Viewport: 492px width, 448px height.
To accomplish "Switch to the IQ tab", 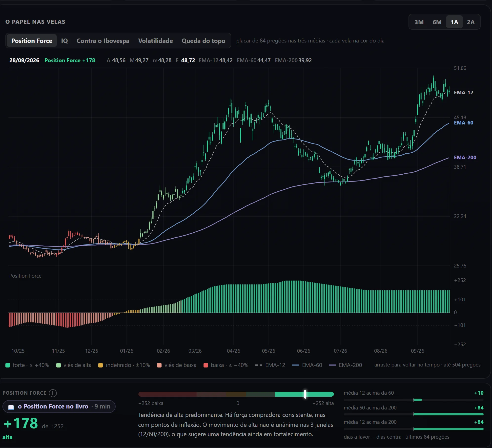I will tap(64, 41).
